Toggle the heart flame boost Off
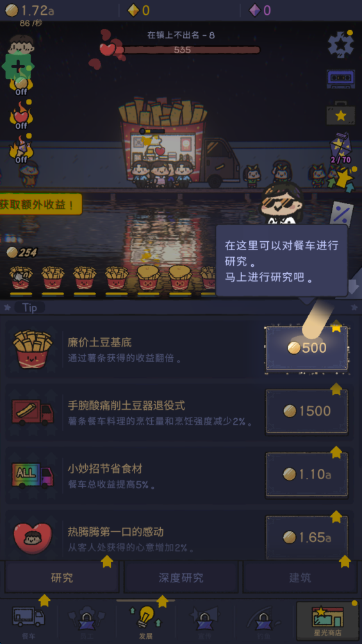The image size is (362, 644). (x=21, y=117)
